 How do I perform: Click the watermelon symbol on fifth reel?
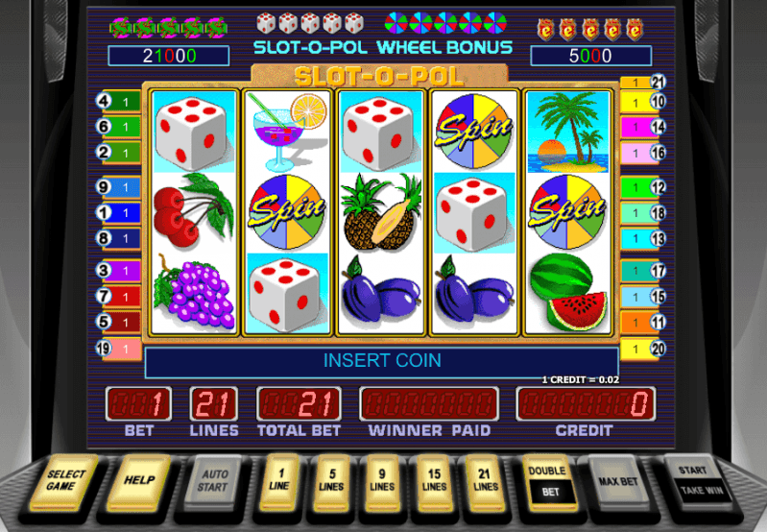coord(568,293)
